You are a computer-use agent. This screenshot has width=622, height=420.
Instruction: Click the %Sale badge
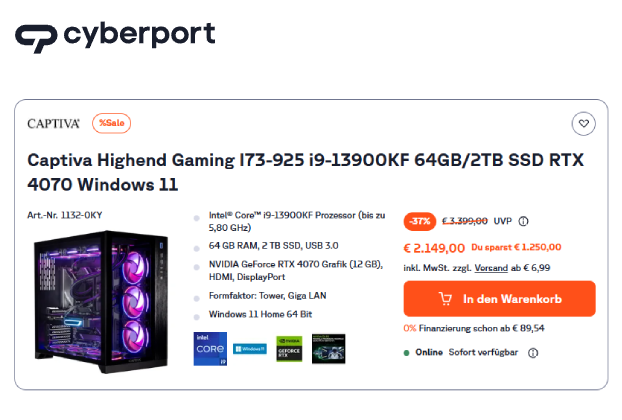(111, 123)
